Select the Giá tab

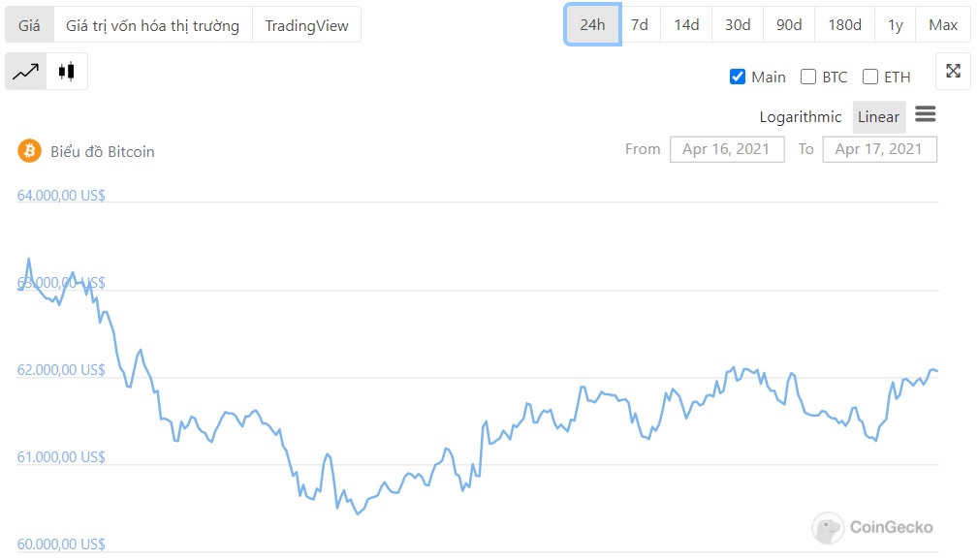27,24
